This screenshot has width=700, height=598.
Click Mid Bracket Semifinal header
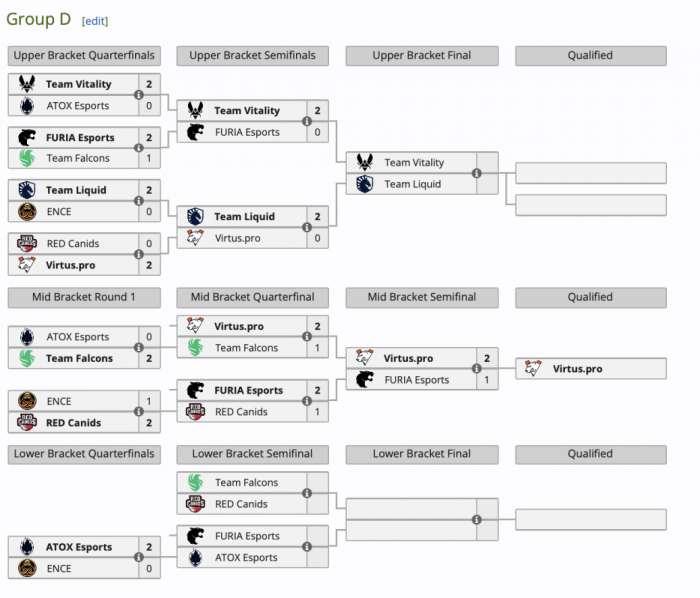tap(422, 297)
